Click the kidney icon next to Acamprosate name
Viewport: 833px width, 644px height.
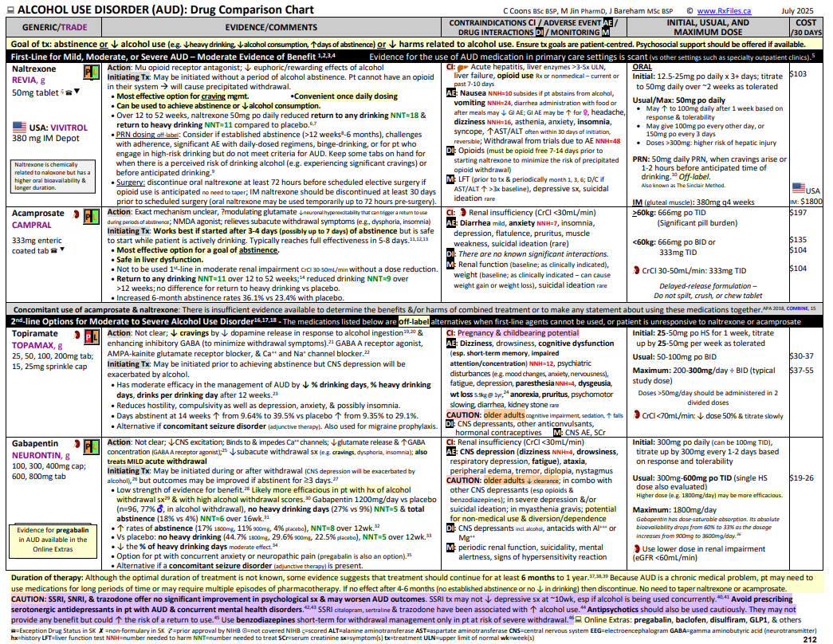click(x=76, y=214)
